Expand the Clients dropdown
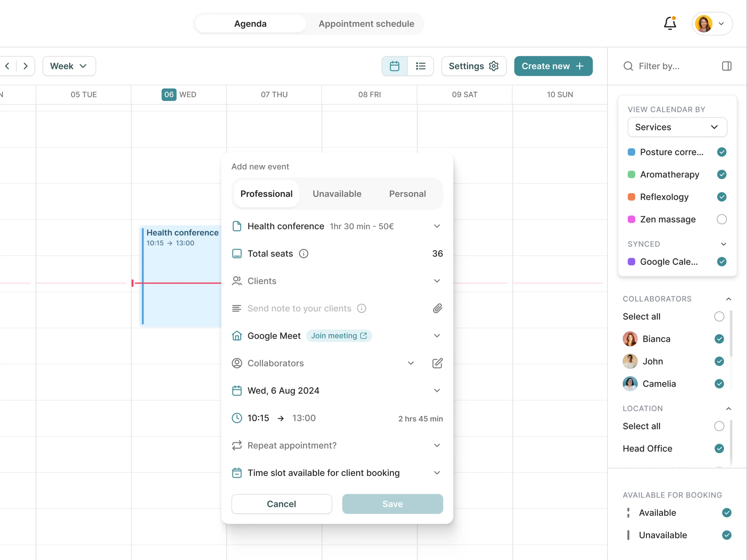747x560 pixels. tap(437, 281)
